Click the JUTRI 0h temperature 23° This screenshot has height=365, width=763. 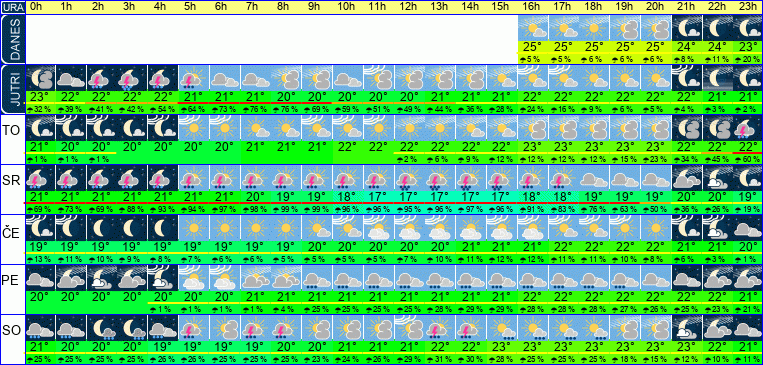(40, 97)
